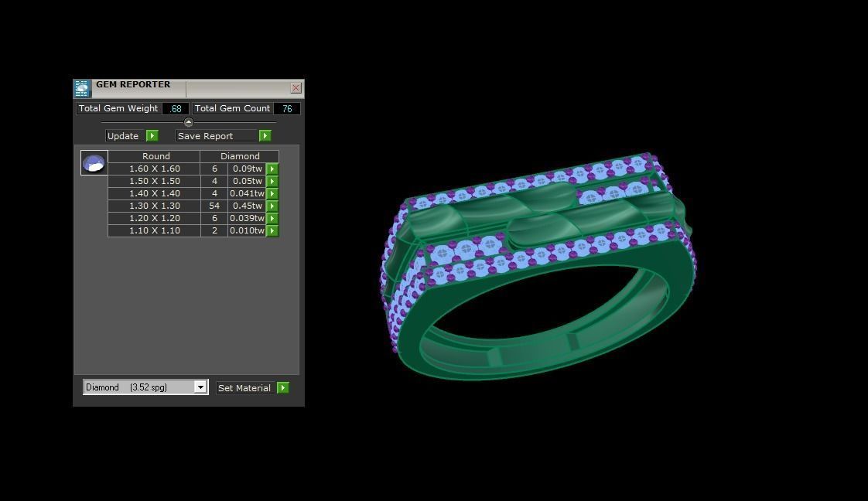This screenshot has width=868, height=501.
Task: Click the 0.010tw weight cell
Action: [247, 230]
